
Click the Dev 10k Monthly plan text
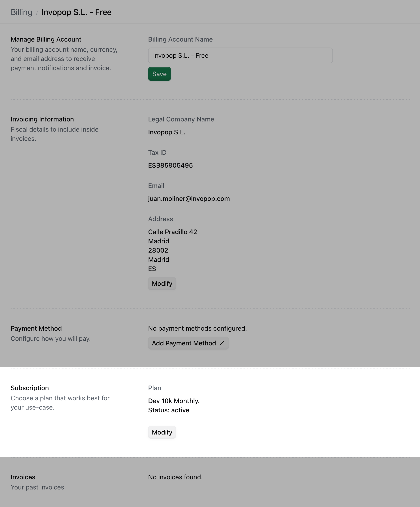pyautogui.click(x=174, y=401)
